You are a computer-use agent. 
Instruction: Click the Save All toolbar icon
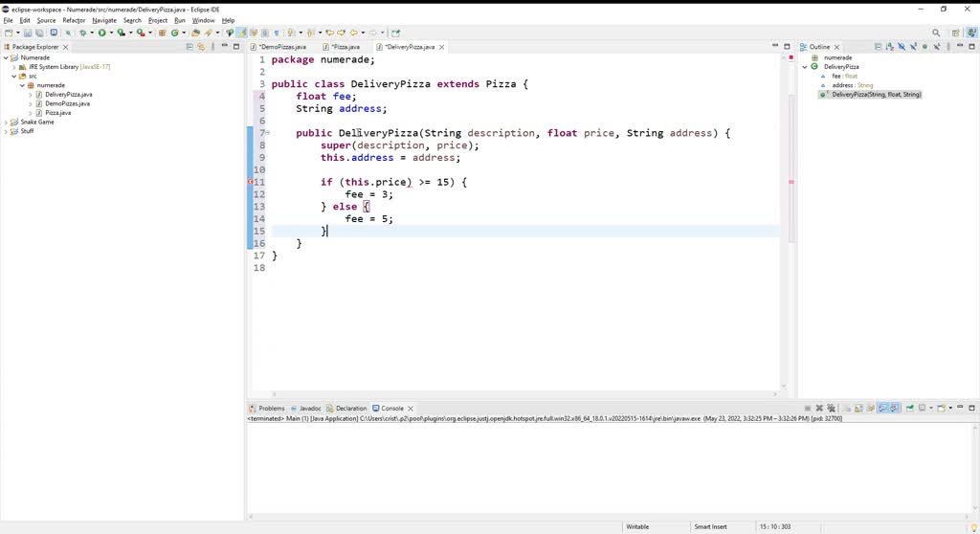[39, 33]
